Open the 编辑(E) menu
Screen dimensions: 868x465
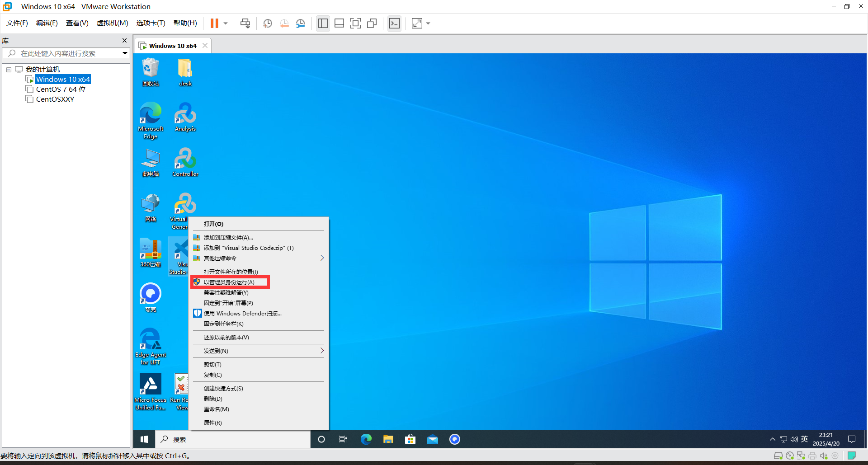(x=47, y=23)
